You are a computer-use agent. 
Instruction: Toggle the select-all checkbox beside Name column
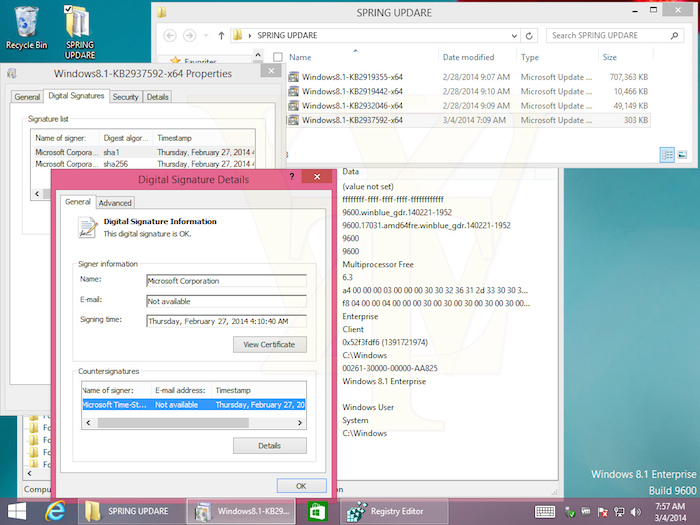(278, 57)
